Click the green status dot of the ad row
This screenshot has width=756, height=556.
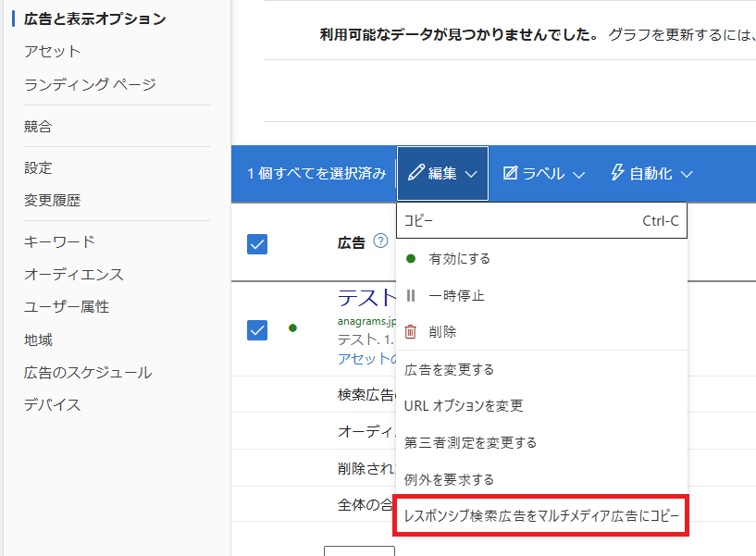(292, 327)
